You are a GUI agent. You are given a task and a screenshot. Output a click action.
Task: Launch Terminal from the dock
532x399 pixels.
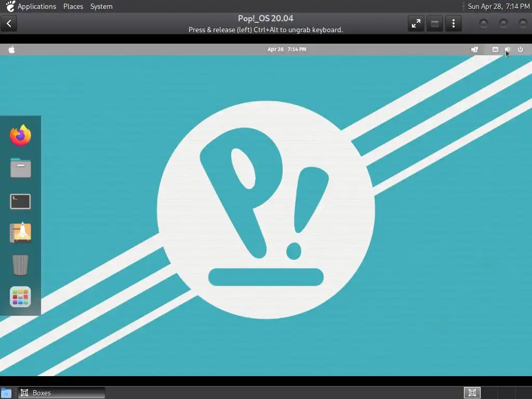20,202
